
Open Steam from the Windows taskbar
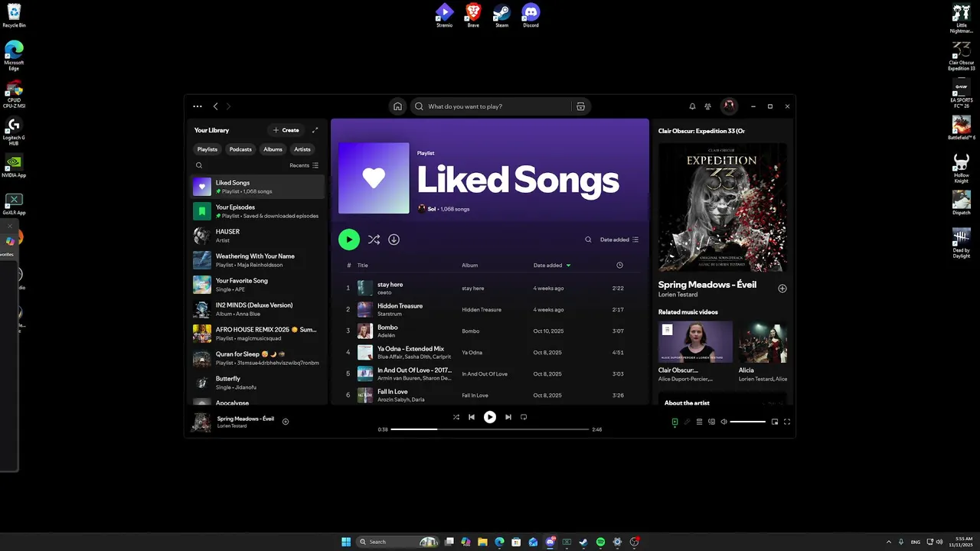(583, 542)
